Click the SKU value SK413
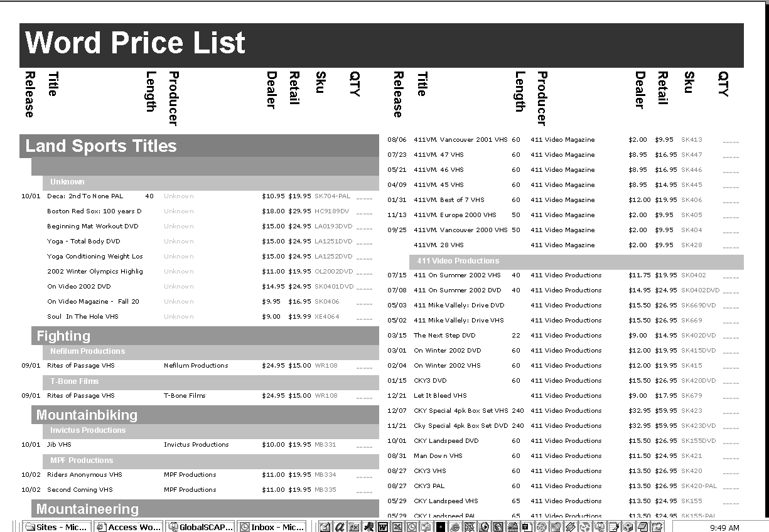The height and width of the screenshot is (532, 769). click(x=692, y=140)
